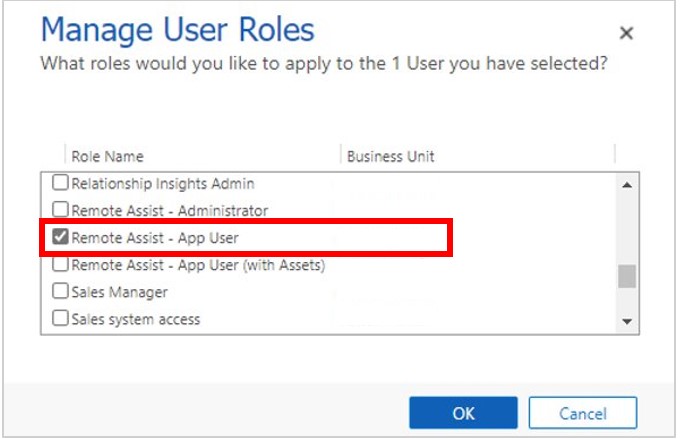Tick Remote Assist - App User (with Assets) checkbox

point(61,265)
